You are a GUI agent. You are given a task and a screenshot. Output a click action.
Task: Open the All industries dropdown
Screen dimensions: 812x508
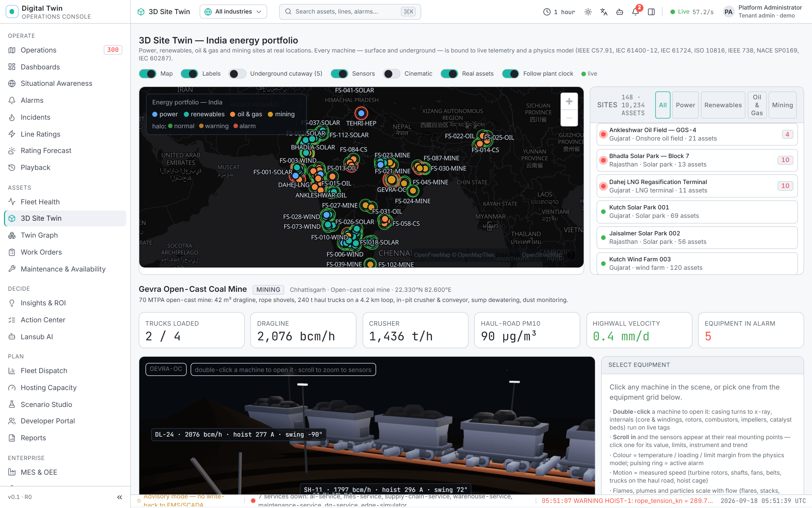pos(233,12)
